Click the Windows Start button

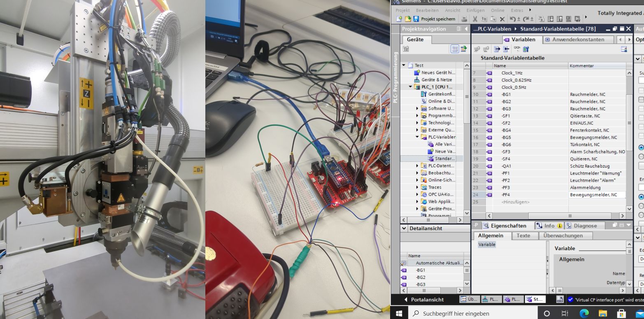(399, 314)
